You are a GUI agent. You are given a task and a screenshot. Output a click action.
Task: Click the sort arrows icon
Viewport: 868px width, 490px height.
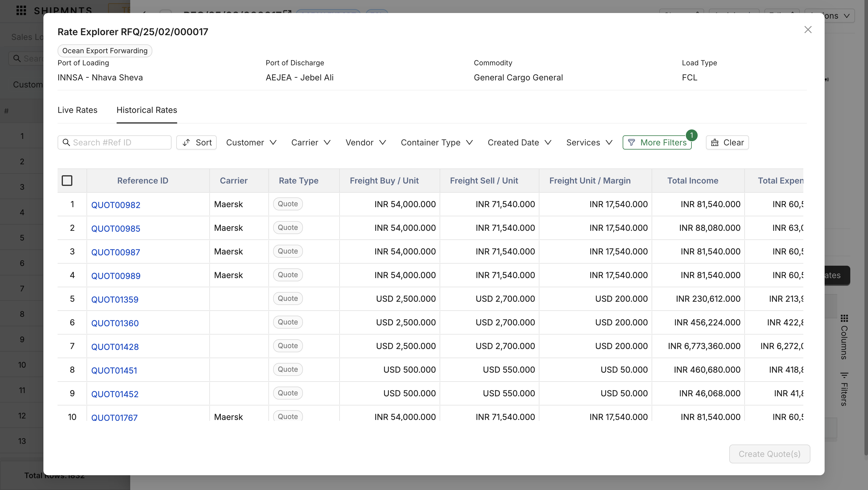(186, 142)
